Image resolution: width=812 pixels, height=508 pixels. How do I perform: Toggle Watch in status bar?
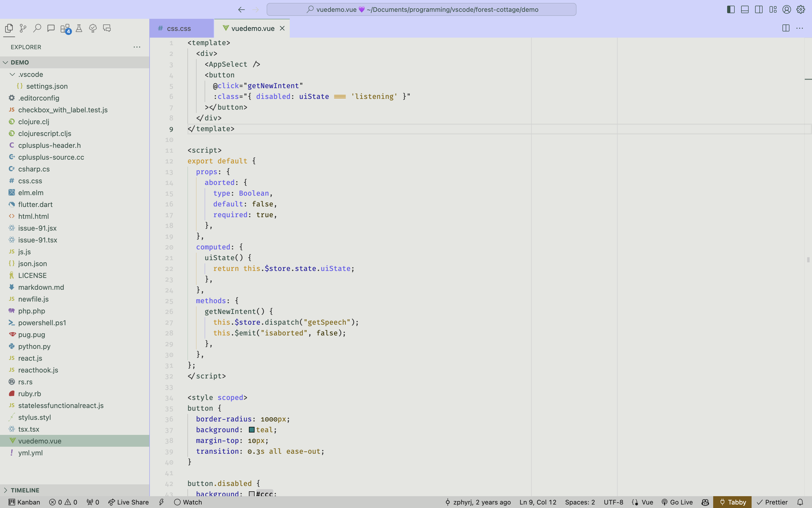click(188, 502)
